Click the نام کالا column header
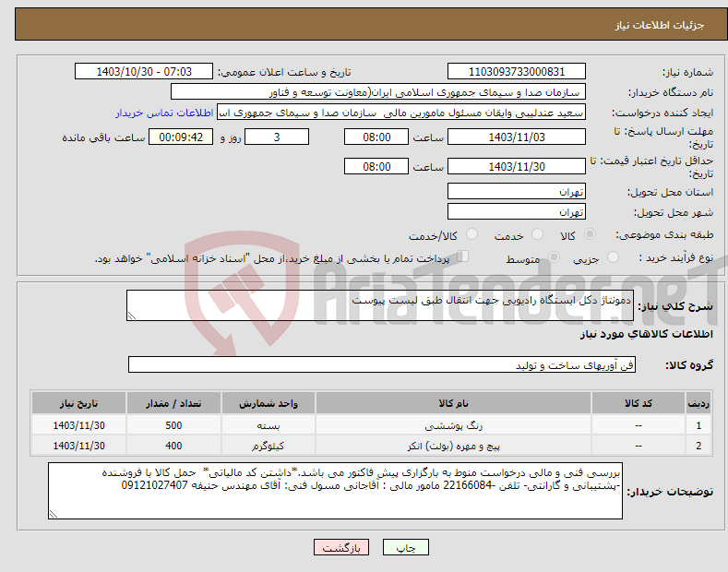Viewport: 728px width, 572px height. (453, 403)
